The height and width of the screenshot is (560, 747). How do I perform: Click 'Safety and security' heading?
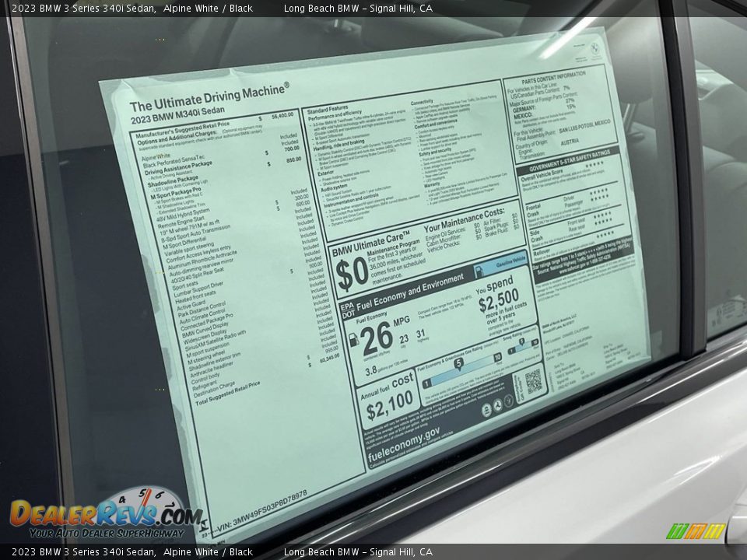(435, 152)
